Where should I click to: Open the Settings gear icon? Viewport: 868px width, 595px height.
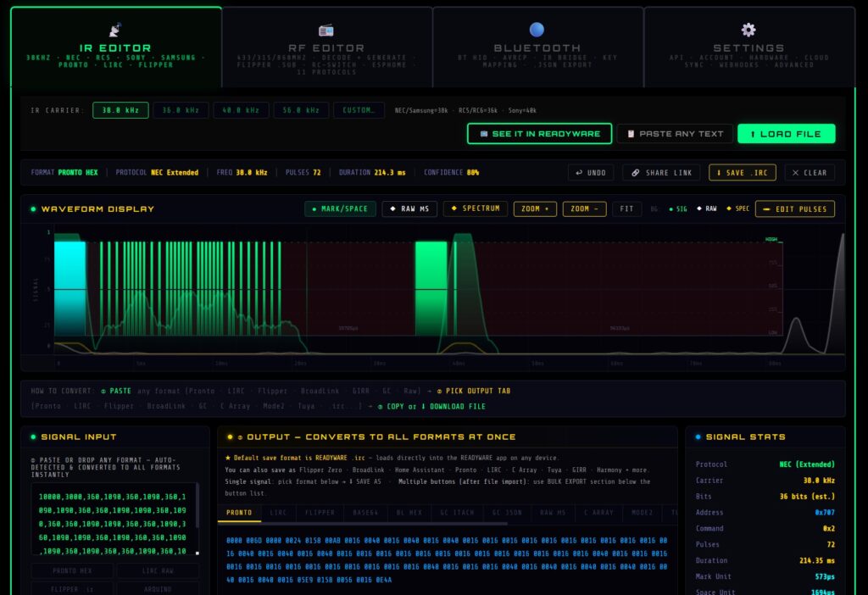coord(748,30)
